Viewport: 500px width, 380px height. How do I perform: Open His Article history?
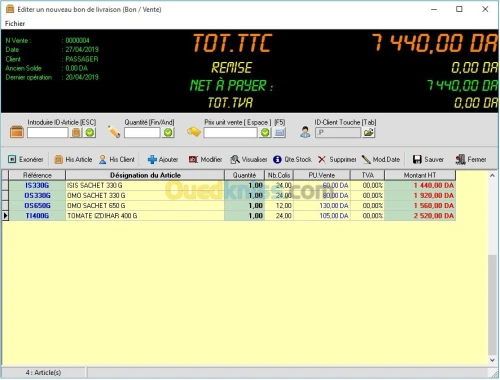[x=73, y=160]
